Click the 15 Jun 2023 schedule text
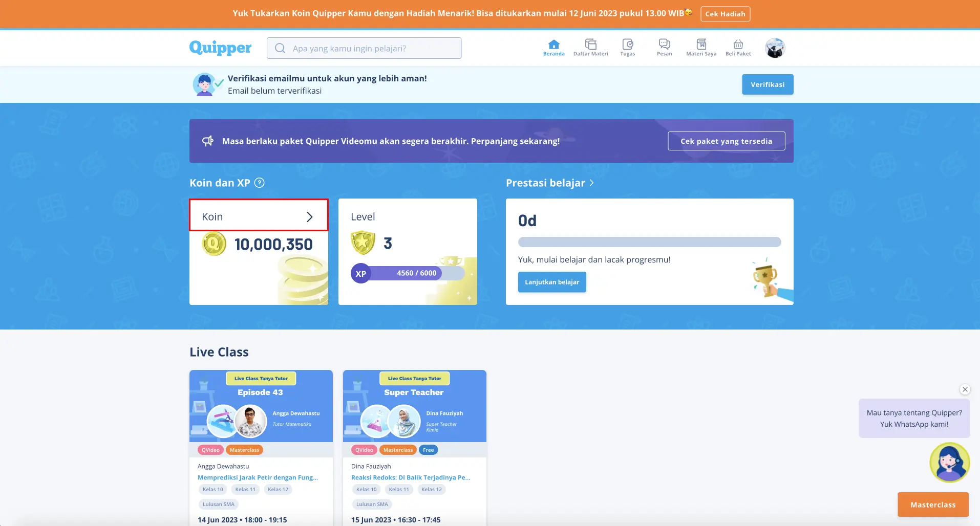Image resolution: width=980 pixels, height=526 pixels. pyautogui.click(x=396, y=520)
